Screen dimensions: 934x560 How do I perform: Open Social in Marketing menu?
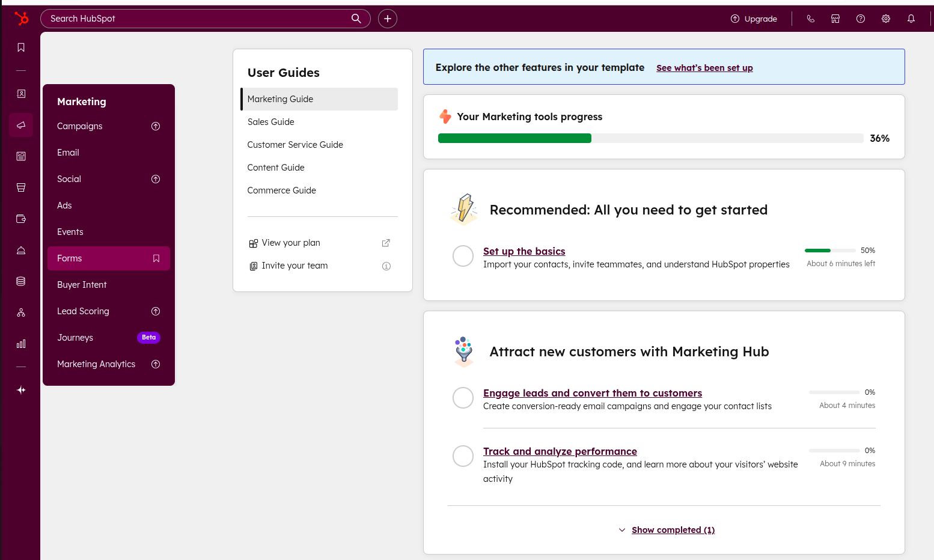click(x=109, y=179)
